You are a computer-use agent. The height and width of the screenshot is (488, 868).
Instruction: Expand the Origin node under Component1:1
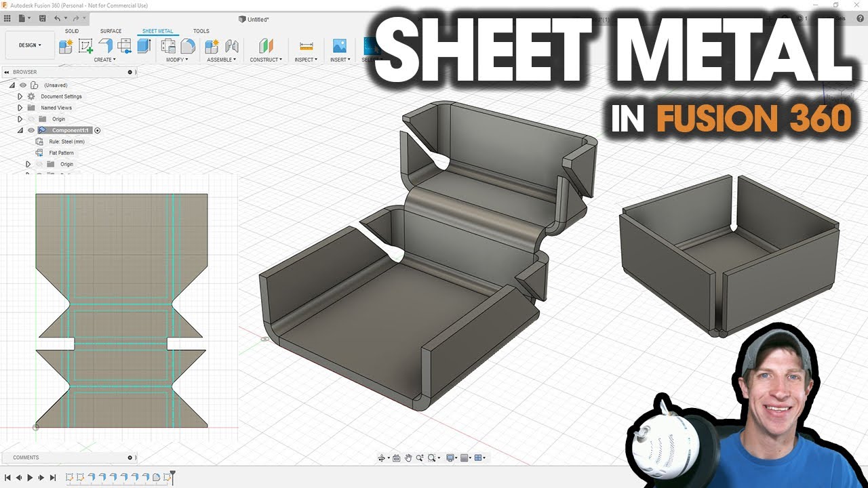click(x=28, y=164)
